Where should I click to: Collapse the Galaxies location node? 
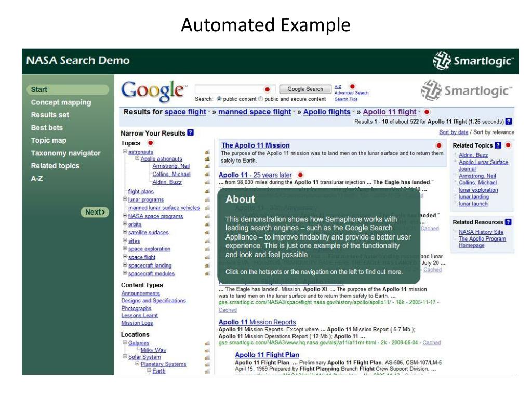coord(125,342)
